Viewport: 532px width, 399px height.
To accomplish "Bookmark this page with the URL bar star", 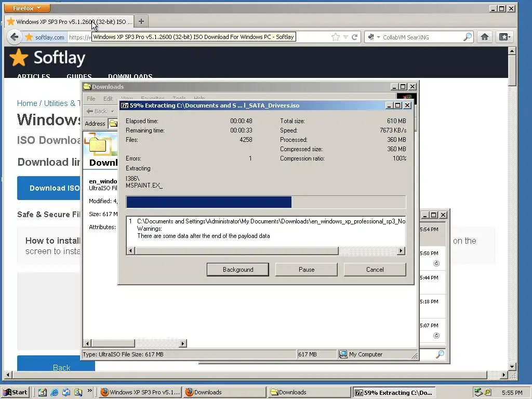I will [336, 37].
